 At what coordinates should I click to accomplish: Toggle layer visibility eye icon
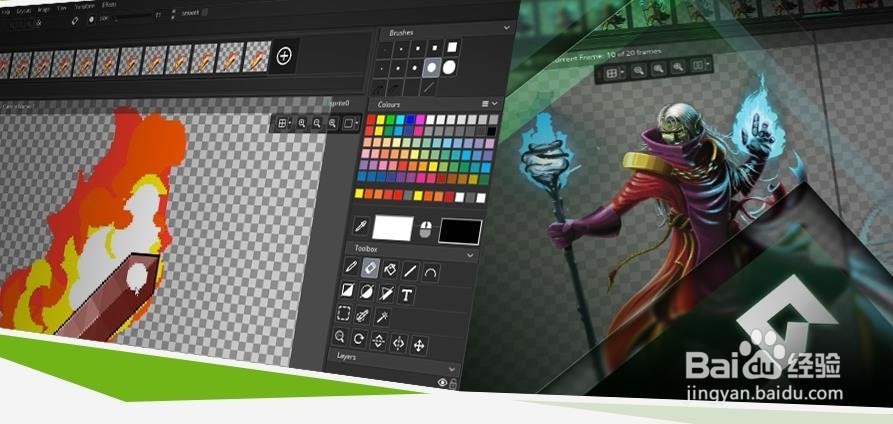[443, 383]
